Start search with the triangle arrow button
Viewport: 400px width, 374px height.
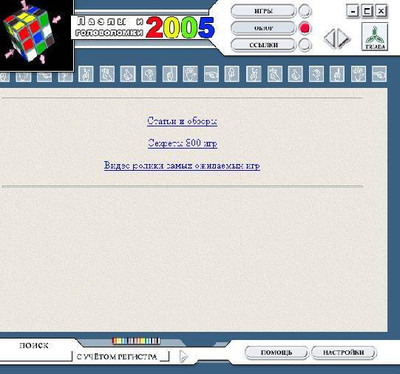click(x=183, y=356)
